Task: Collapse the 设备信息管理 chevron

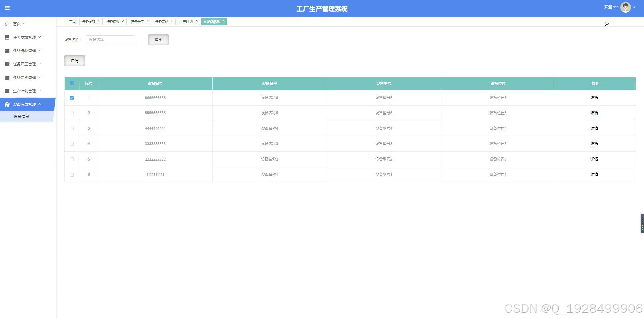Action: point(40,104)
